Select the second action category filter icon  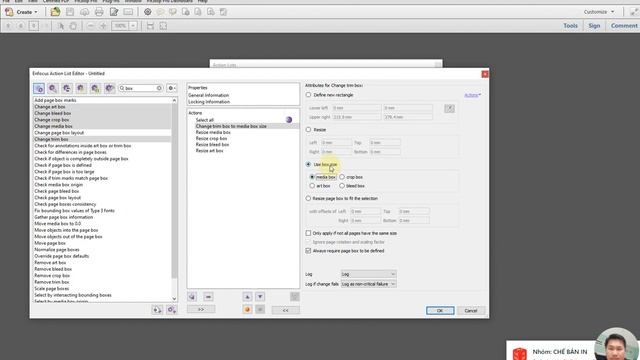[53, 88]
